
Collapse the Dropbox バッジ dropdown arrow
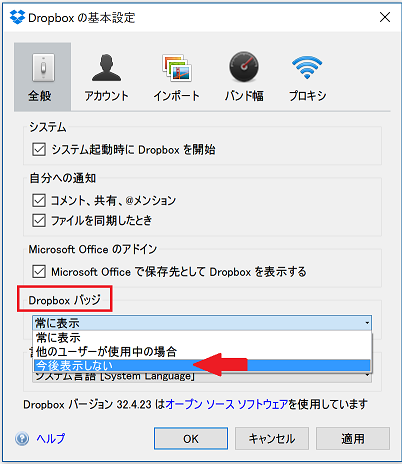tap(367, 323)
